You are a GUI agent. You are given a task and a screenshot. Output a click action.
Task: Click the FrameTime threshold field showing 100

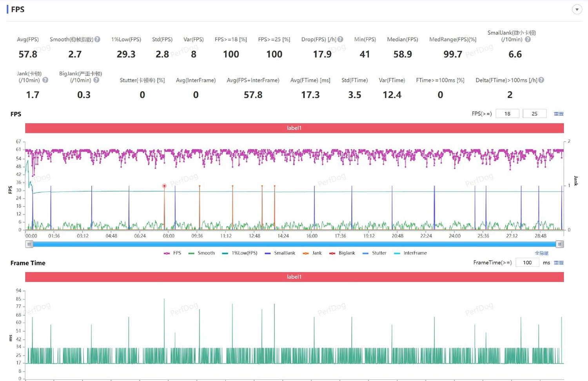tap(528, 263)
